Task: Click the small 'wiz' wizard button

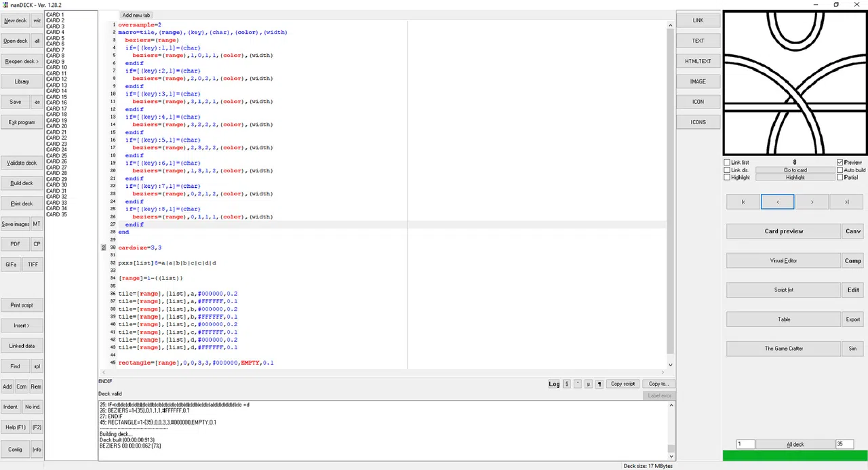Action: [37, 20]
